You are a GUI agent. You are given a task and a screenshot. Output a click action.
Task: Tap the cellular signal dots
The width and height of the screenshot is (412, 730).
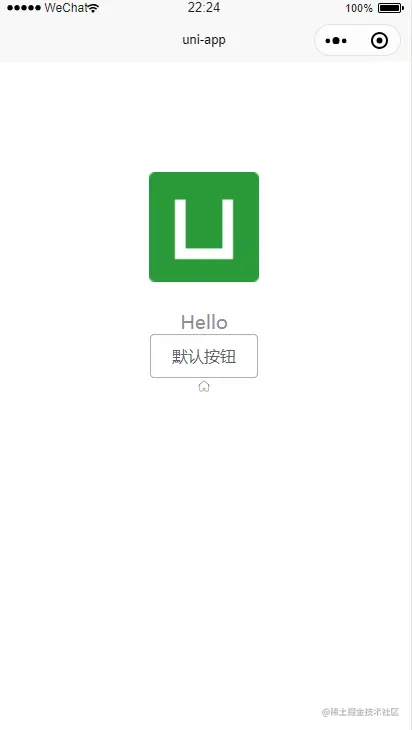tap(24, 8)
